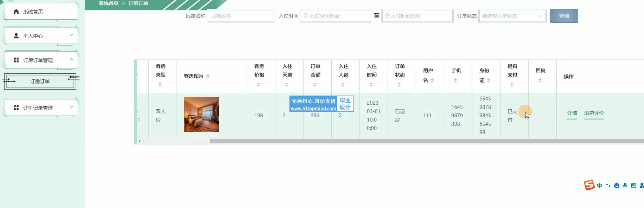Image resolution: width=644 pixels, height=208 pixels.
Task: Click the grid icon beside 订房订单管理
Action: point(16,60)
